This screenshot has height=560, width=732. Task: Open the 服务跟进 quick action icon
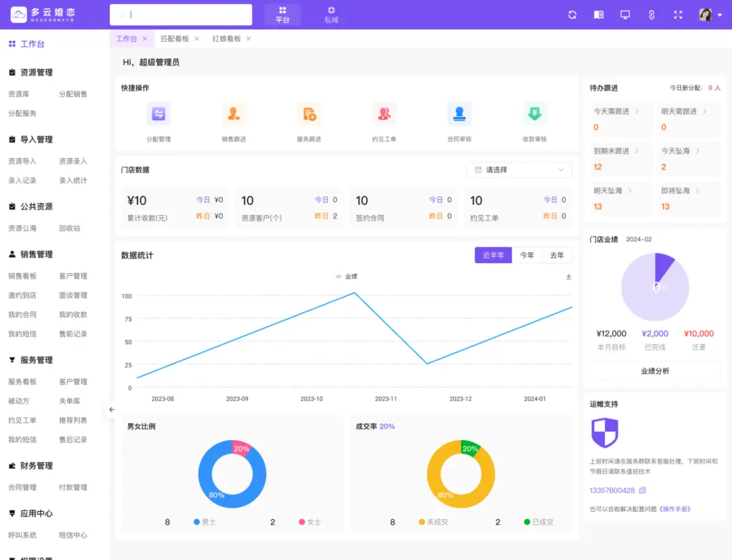(x=309, y=115)
